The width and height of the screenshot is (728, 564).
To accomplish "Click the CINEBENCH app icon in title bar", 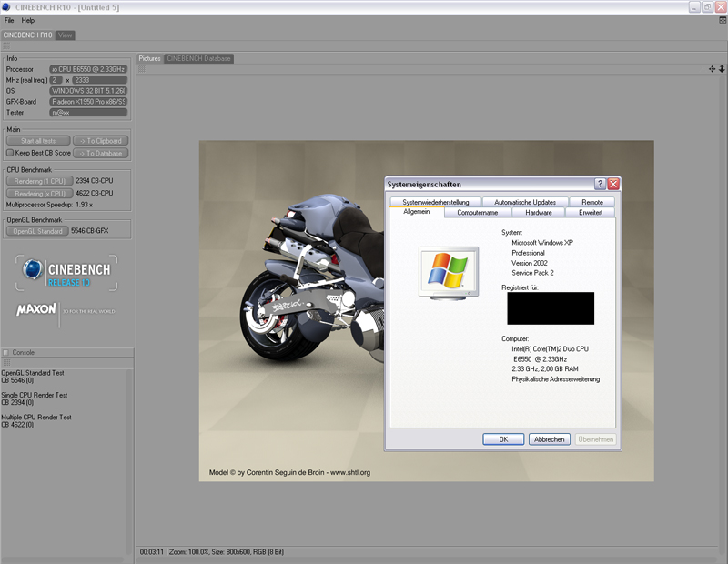I will (6, 7).
